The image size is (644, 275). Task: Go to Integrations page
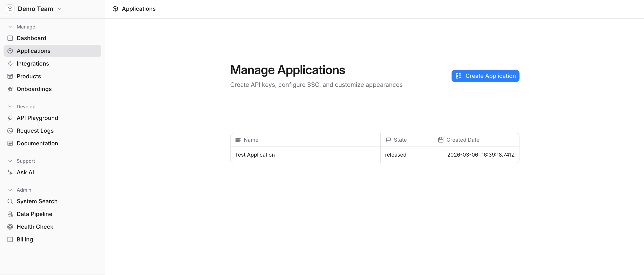click(x=52, y=64)
